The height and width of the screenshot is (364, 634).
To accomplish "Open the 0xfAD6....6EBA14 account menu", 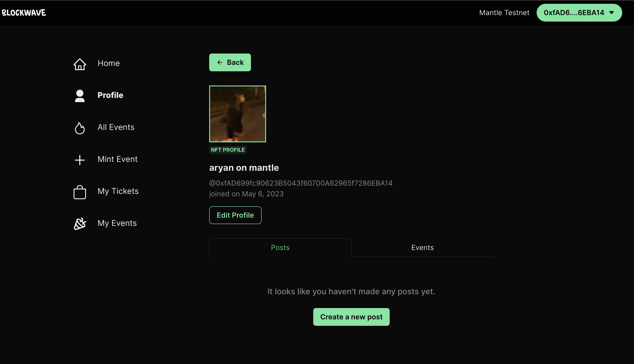I will click(x=574, y=13).
